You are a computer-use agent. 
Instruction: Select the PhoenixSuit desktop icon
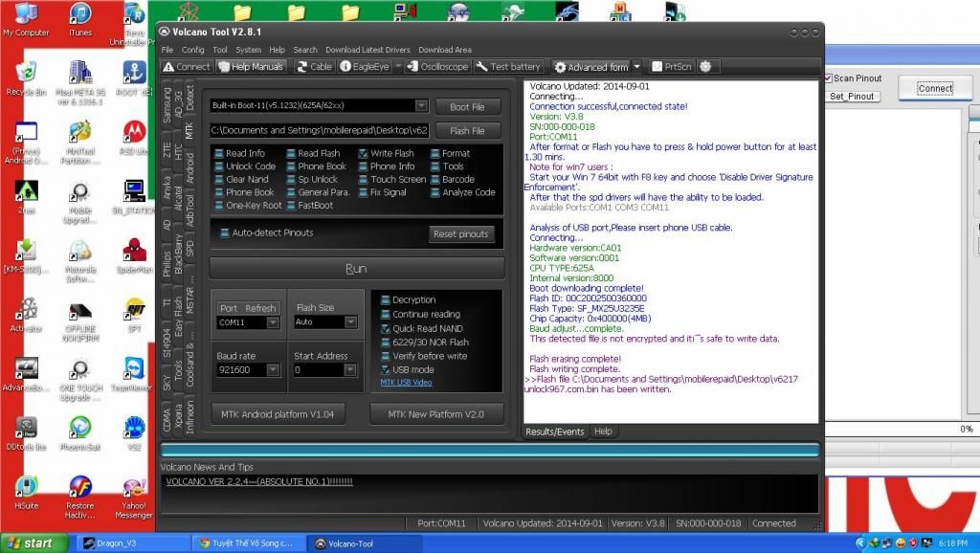[x=80, y=433]
